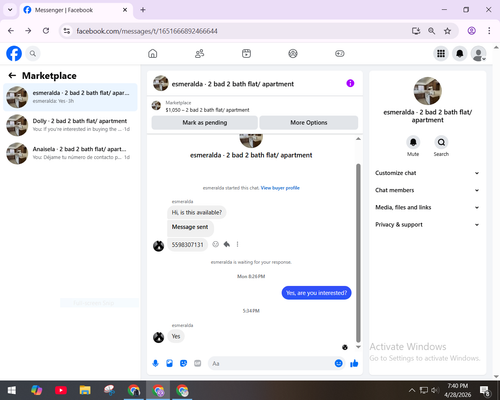Attach a photo using the image icon
Screen dimensions: 500x400
169,363
